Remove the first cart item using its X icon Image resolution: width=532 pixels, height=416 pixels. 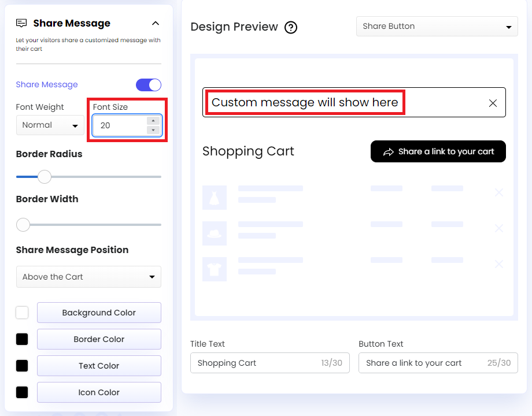coord(499,192)
